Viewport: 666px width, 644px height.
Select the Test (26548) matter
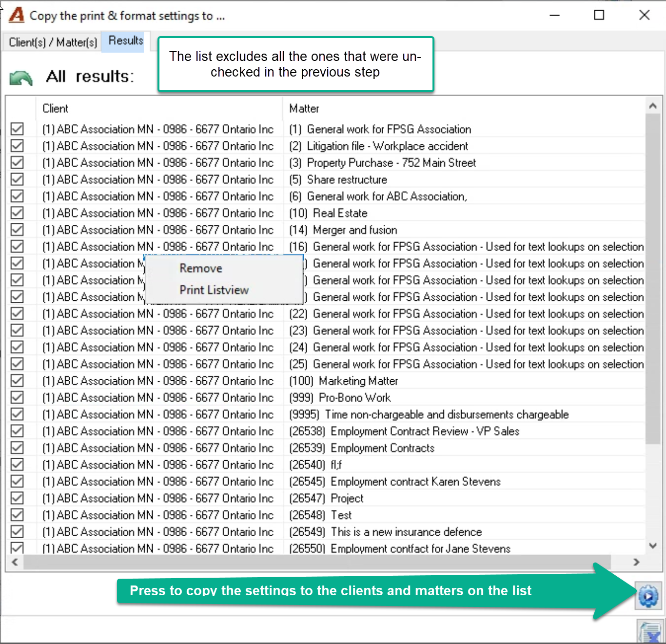(x=320, y=515)
